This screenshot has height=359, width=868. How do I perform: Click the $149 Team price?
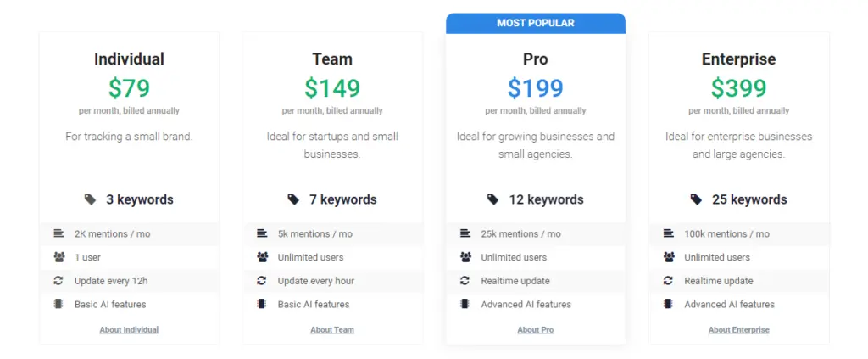pos(332,87)
